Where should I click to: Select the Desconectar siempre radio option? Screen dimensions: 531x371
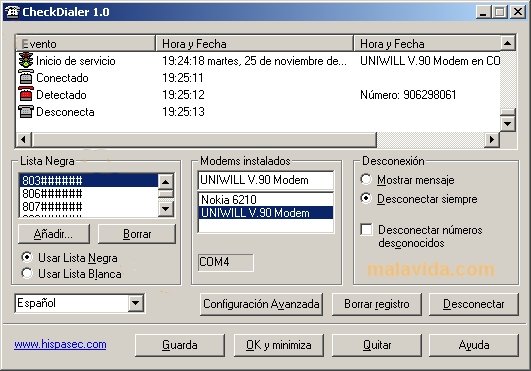366,198
